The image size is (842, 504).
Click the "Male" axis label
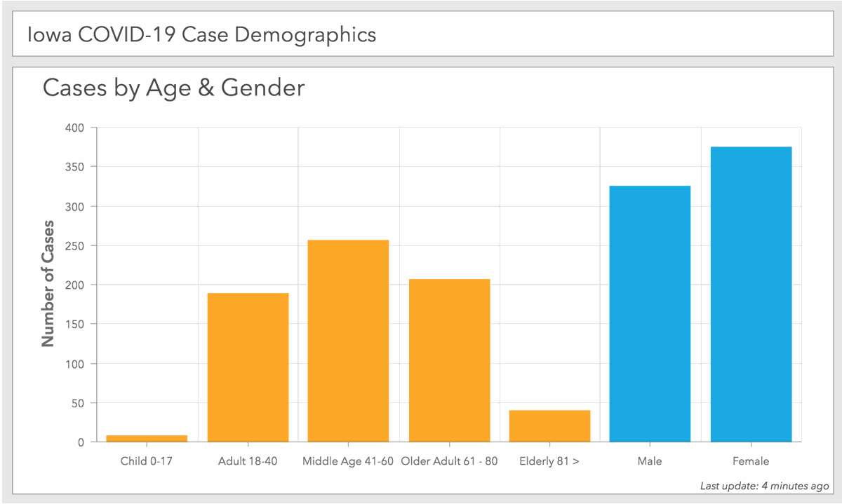point(650,461)
